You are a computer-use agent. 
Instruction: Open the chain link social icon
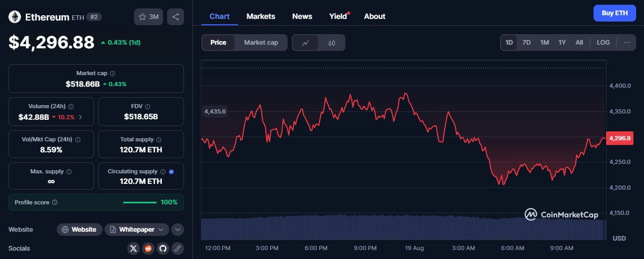click(178, 248)
